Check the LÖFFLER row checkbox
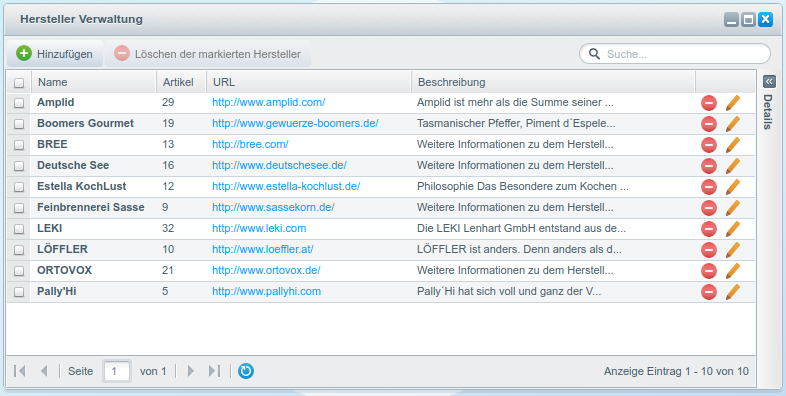 (x=19, y=251)
